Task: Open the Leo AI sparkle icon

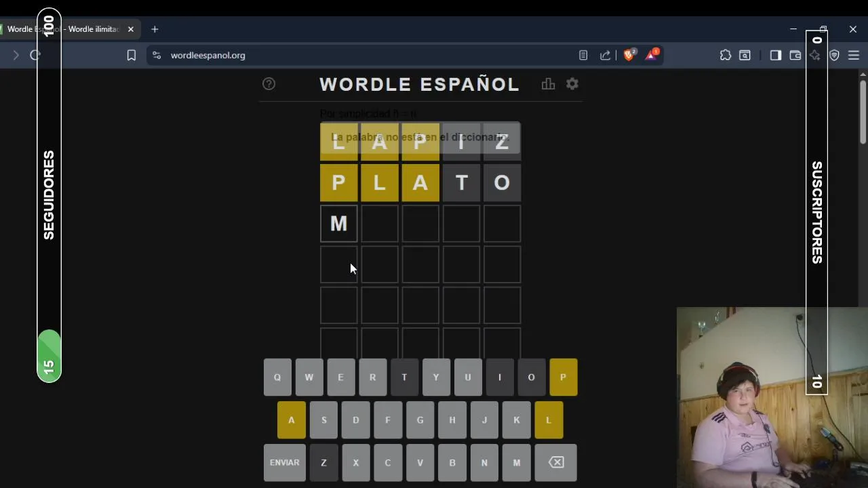Action: (x=815, y=56)
